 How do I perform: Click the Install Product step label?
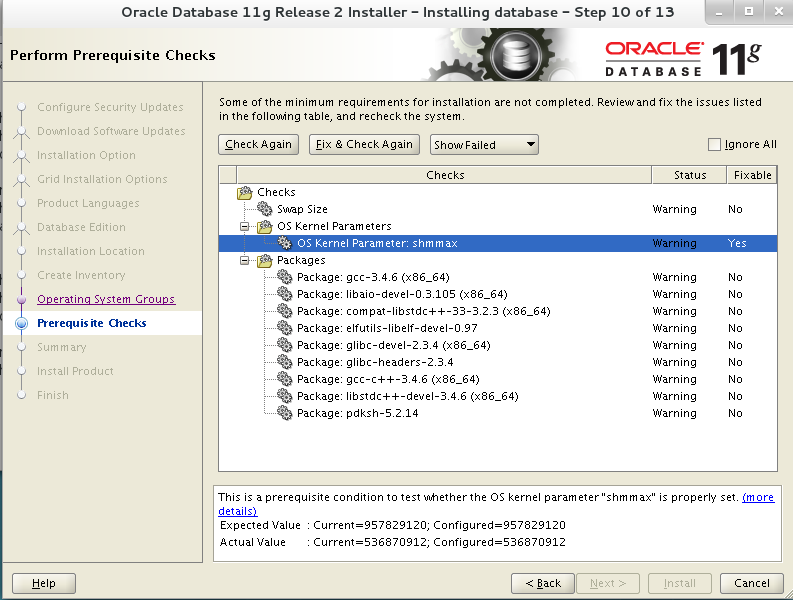75,371
